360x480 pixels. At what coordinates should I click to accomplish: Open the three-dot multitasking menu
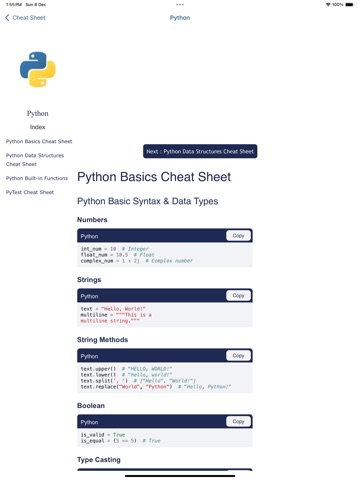click(x=180, y=5)
